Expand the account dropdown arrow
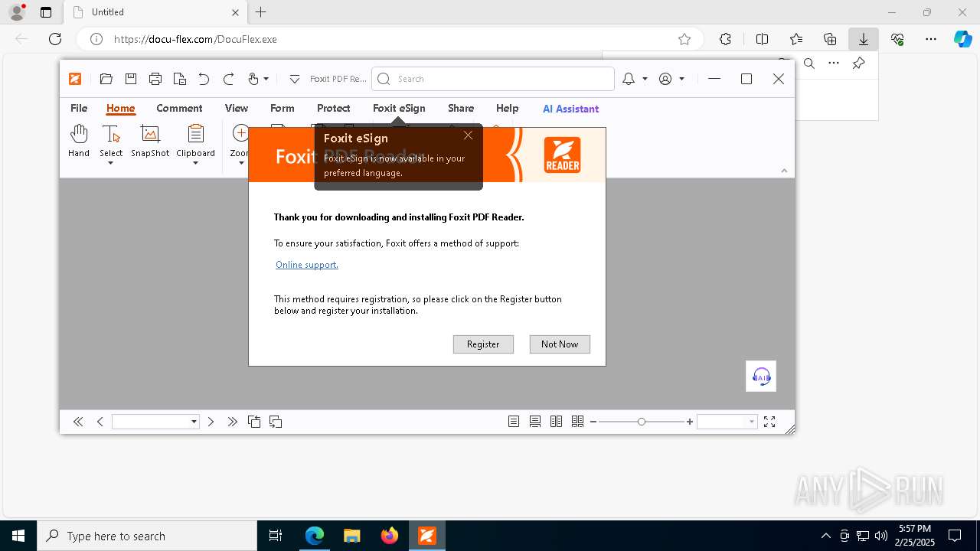Viewport: 980px width, 551px height. (x=681, y=79)
